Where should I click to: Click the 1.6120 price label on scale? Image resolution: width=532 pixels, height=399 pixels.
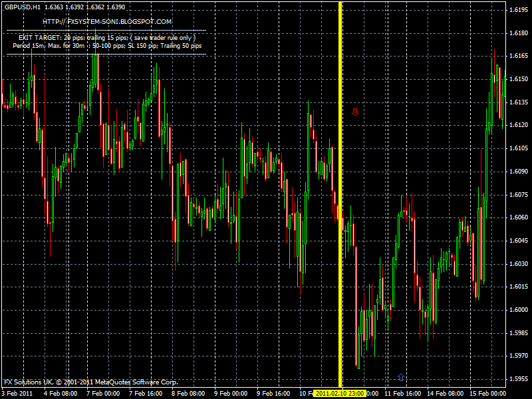(x=518, y=125)
